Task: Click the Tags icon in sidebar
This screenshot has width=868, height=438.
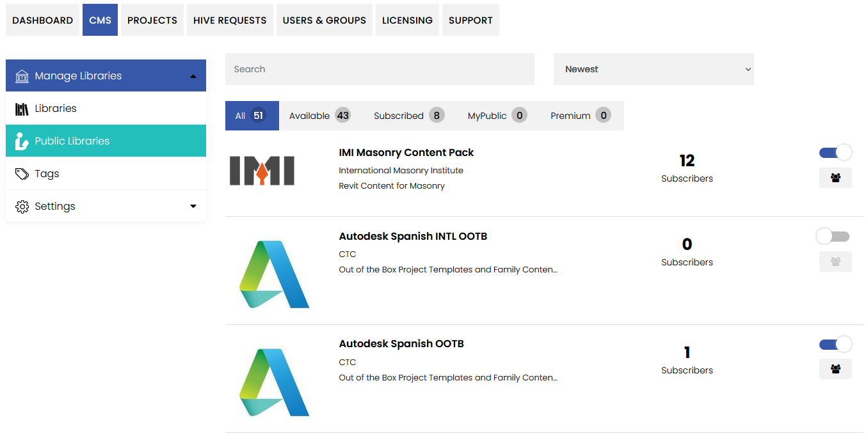Action: pyautogui.click(x=22, y=174)
